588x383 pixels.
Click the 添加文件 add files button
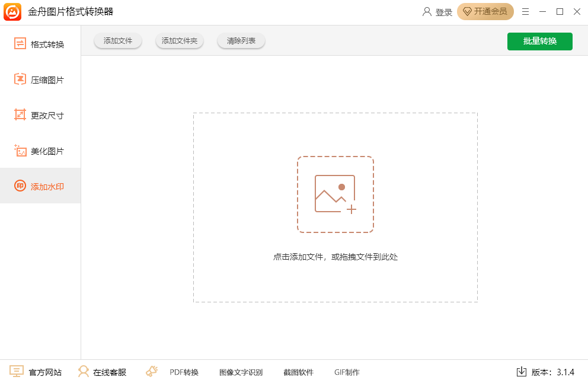click(117, 41)
